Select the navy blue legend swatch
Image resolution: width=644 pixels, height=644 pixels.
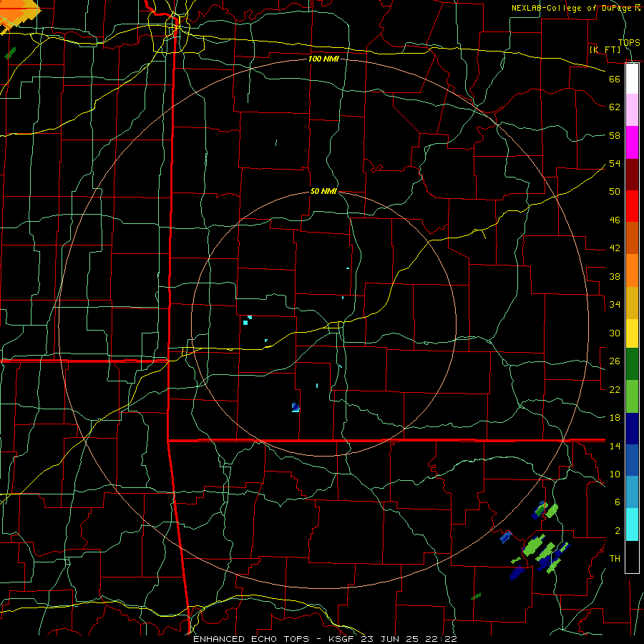(x=632, y=429)
